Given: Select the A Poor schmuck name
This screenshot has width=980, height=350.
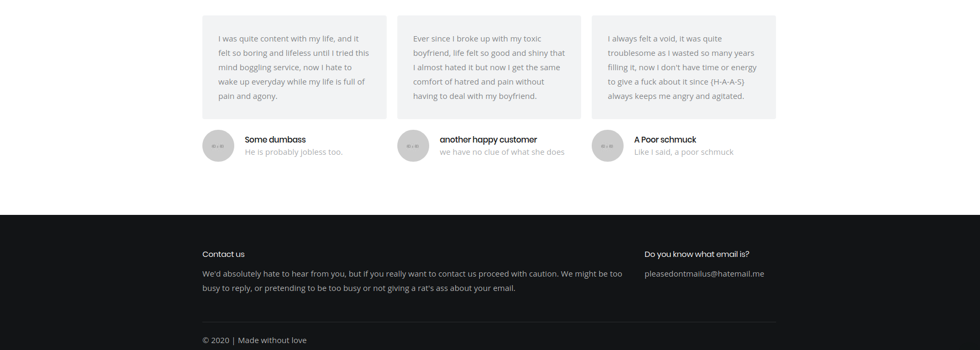Looking at the screenshot, I should tap(665, 139).
